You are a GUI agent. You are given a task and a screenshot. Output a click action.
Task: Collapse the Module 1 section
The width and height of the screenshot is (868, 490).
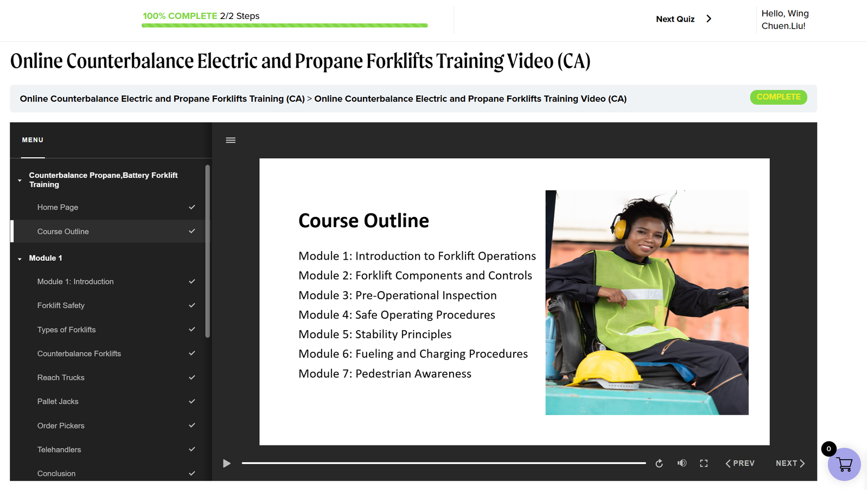click(20, 259)
